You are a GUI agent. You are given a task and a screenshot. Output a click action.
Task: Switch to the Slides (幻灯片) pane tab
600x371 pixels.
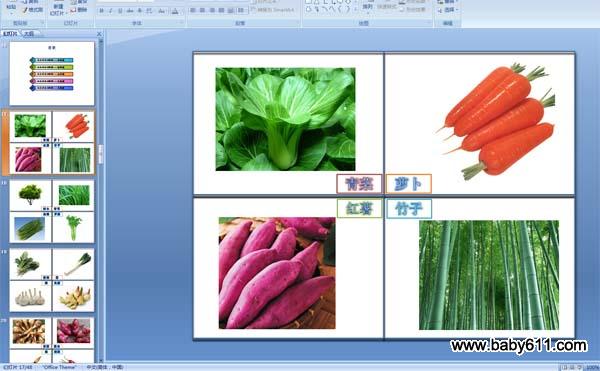[x=10, y=34]
